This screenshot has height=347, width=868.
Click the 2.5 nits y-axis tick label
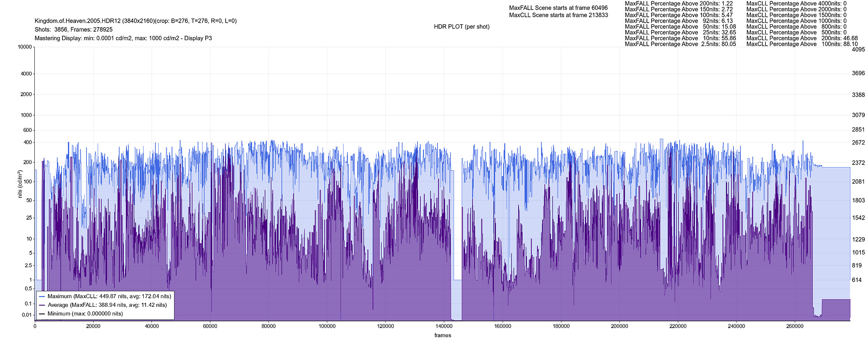[x=28, y=266]
